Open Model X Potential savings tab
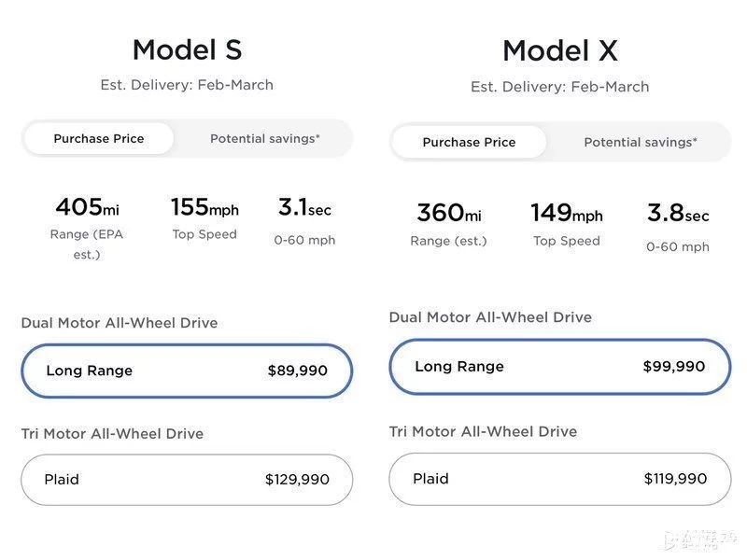The height and width of the screenshot is (560, 747). tap(640, 142)
